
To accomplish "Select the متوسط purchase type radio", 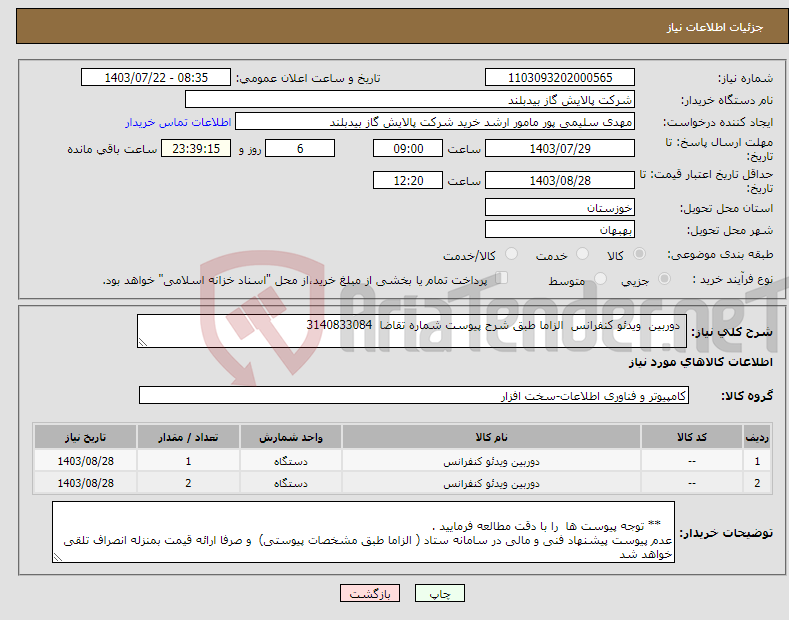I will click(x=600, y=278).
